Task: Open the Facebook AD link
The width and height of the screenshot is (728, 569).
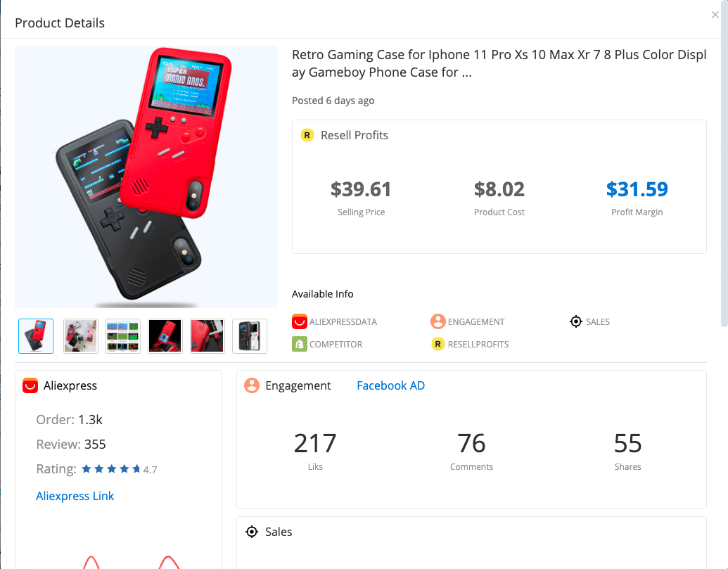Action: pos(390,385)
